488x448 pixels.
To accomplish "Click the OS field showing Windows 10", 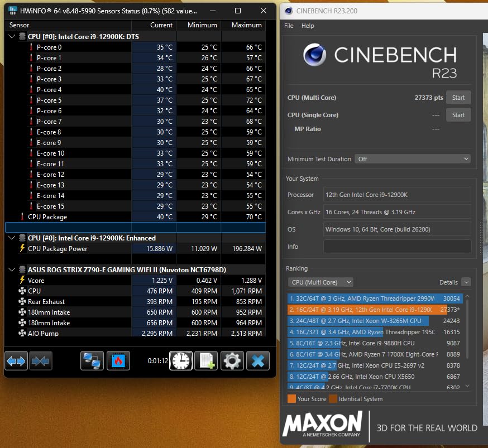I will 397,229.
